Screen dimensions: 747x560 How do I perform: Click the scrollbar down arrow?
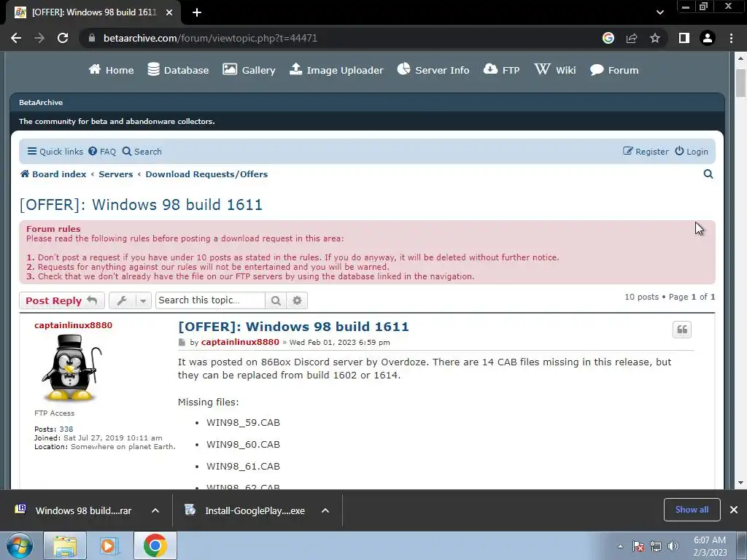pos(740,483)
